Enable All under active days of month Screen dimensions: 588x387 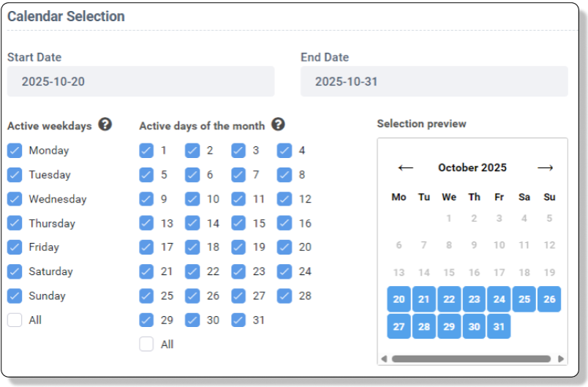(146, 344)
